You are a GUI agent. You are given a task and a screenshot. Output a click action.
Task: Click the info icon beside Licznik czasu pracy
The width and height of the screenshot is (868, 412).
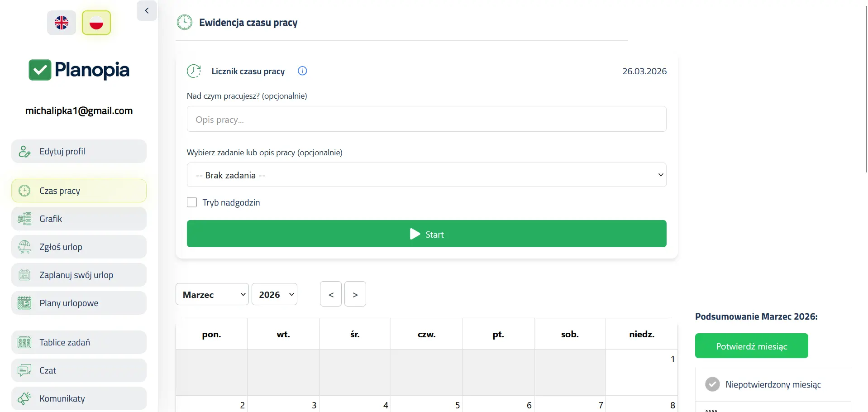pos(302,71)
